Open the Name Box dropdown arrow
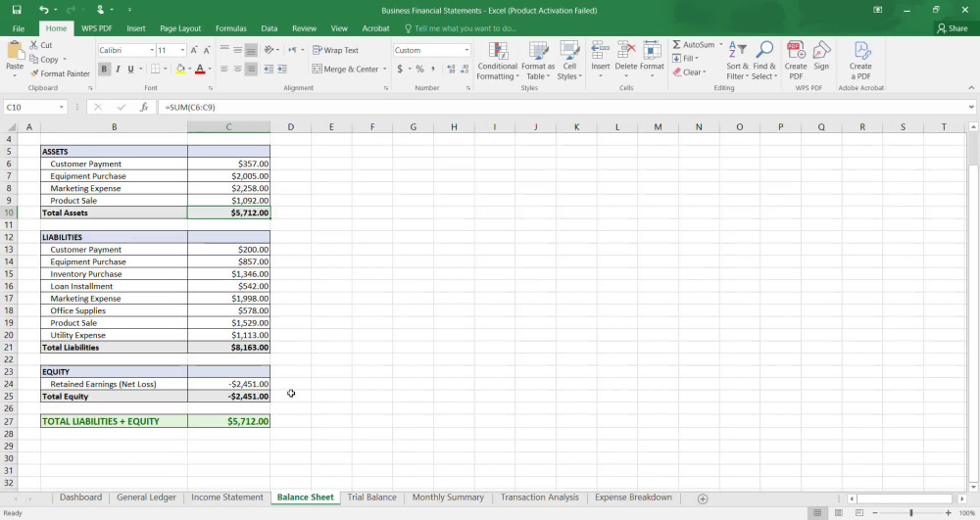The image size is (980, 520). (x=61, y=108)
